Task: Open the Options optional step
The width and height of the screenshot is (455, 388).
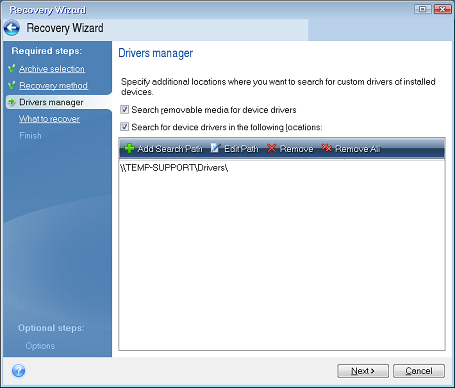Action: 40,346
